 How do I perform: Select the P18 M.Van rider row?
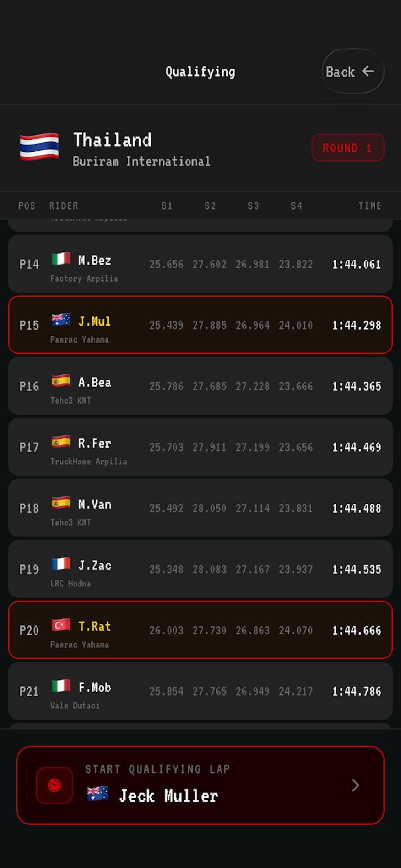(x=200, y=508)
